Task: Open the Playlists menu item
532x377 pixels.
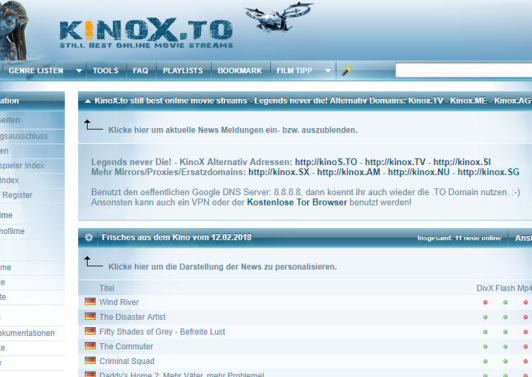Action: coord(183,71)
